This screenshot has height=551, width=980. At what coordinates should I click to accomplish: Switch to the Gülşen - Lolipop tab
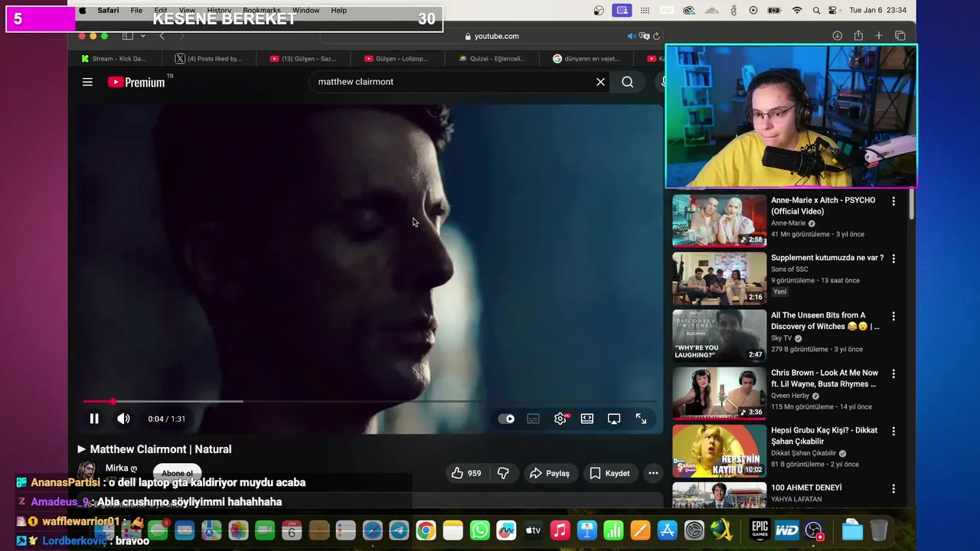click(397, 58)
